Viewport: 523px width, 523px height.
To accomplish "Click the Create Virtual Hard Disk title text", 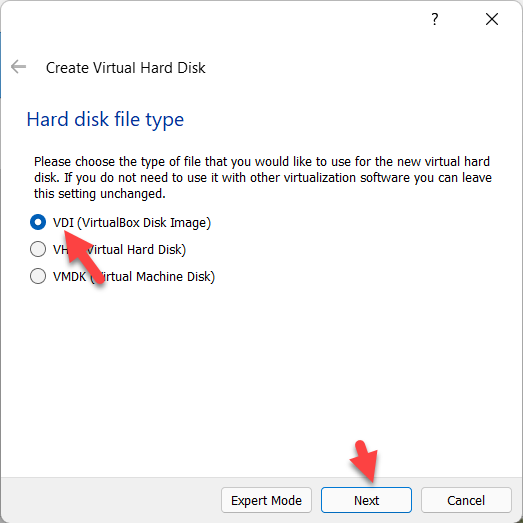I will click(125, 68).
